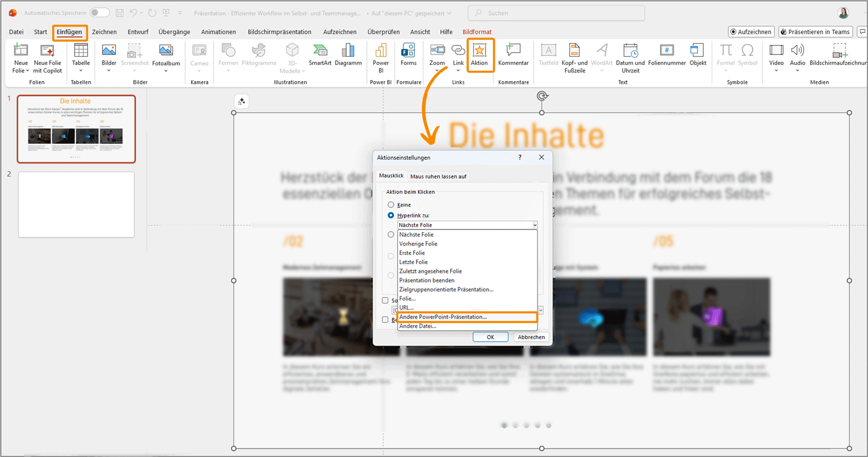
Task: Click the Abbrechen button
Action: (x=531, y=337)
